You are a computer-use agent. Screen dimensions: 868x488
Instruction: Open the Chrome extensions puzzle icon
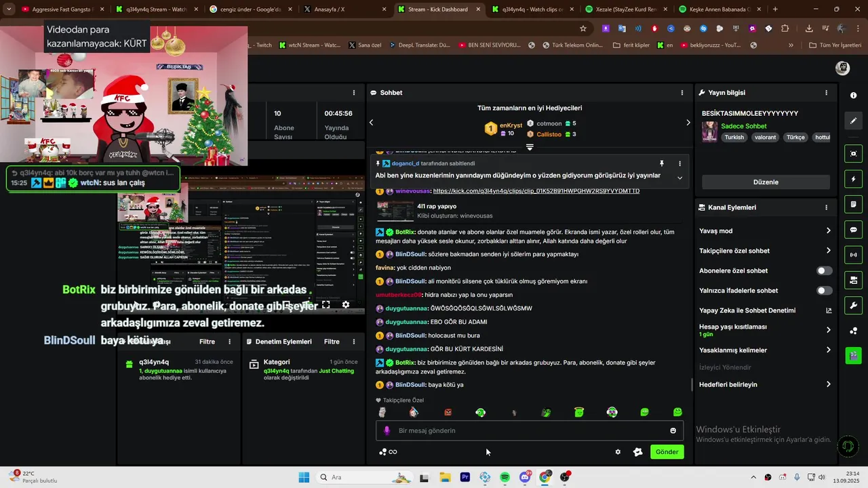click(785, 28)
